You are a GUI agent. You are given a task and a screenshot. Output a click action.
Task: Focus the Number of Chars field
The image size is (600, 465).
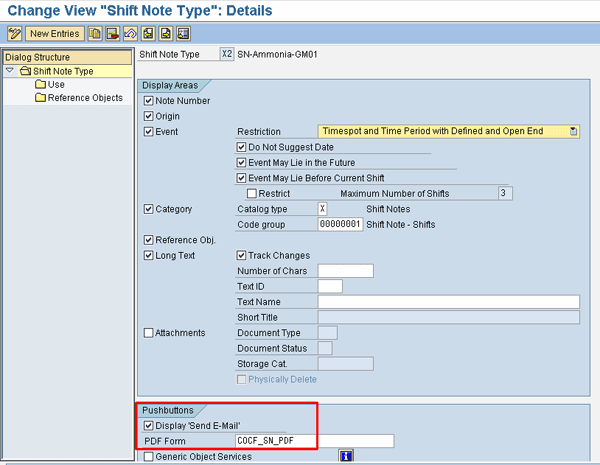coord(345,271)
